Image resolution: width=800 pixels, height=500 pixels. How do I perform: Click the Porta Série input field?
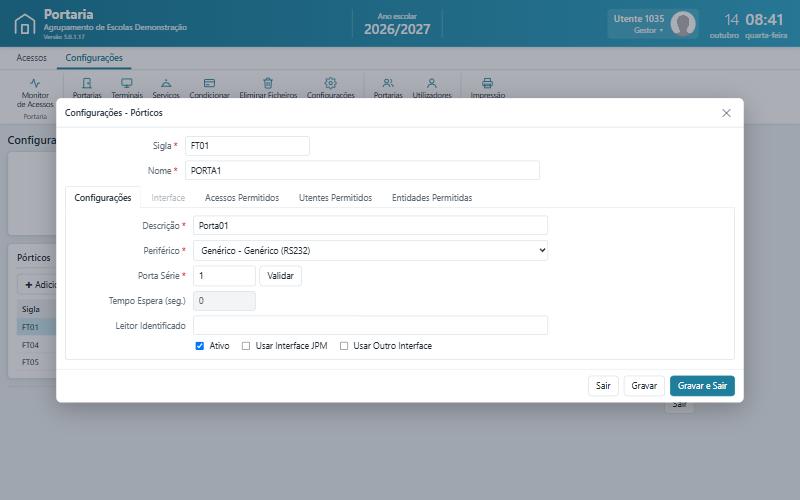pyautogui.click(x=224, y=276)
